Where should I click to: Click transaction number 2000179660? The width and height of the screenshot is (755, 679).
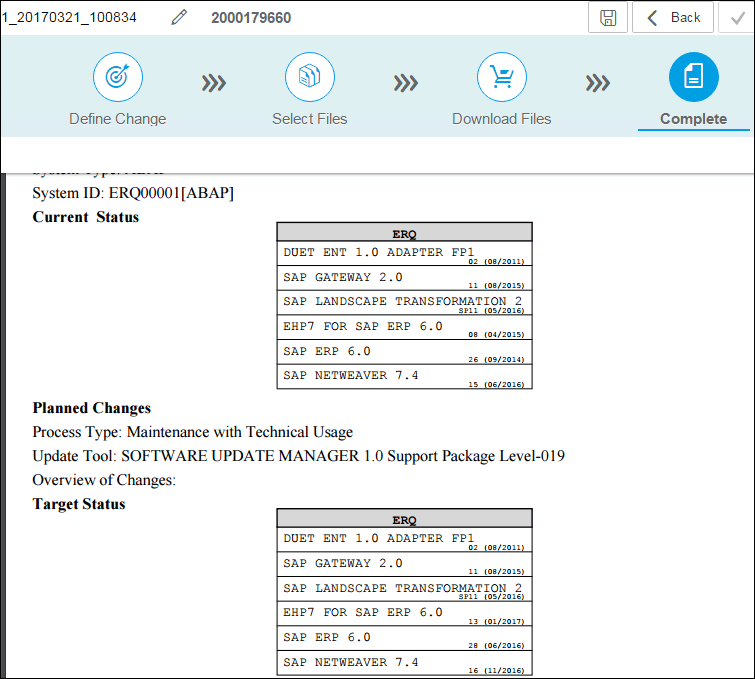(x=251, y=18)
